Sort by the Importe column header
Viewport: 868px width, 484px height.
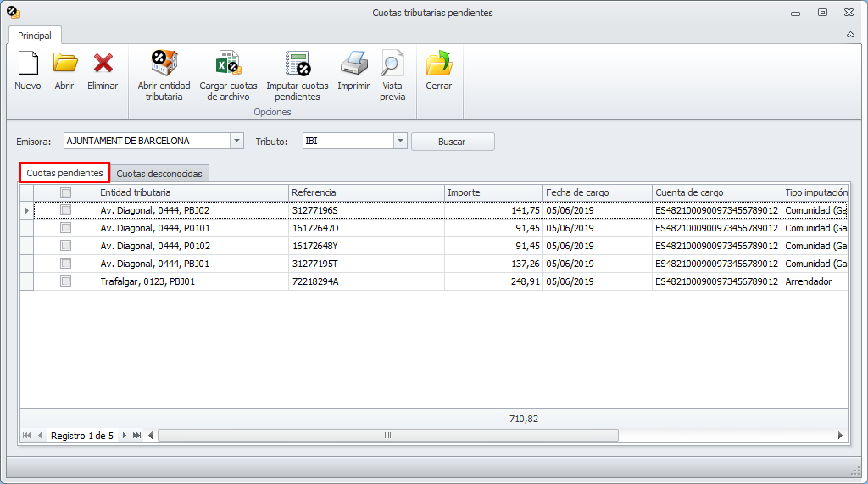(493, 192)
